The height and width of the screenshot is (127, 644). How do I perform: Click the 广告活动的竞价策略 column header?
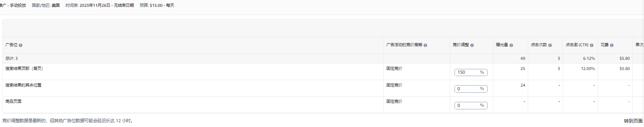(x=404, y=45)
